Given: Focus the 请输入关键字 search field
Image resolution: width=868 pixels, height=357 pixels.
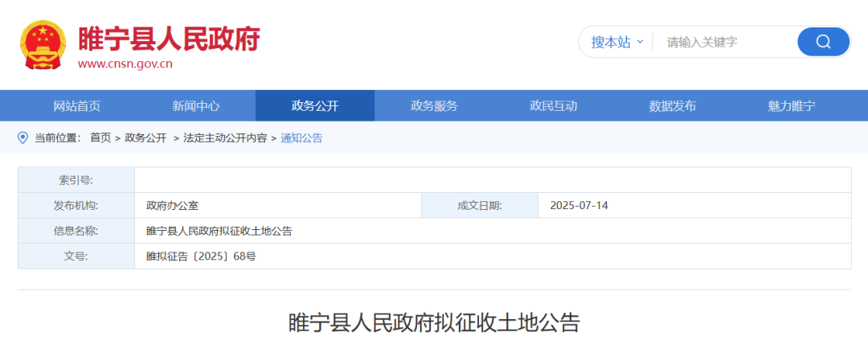Looking at the screenshot, I should (725, 42).
